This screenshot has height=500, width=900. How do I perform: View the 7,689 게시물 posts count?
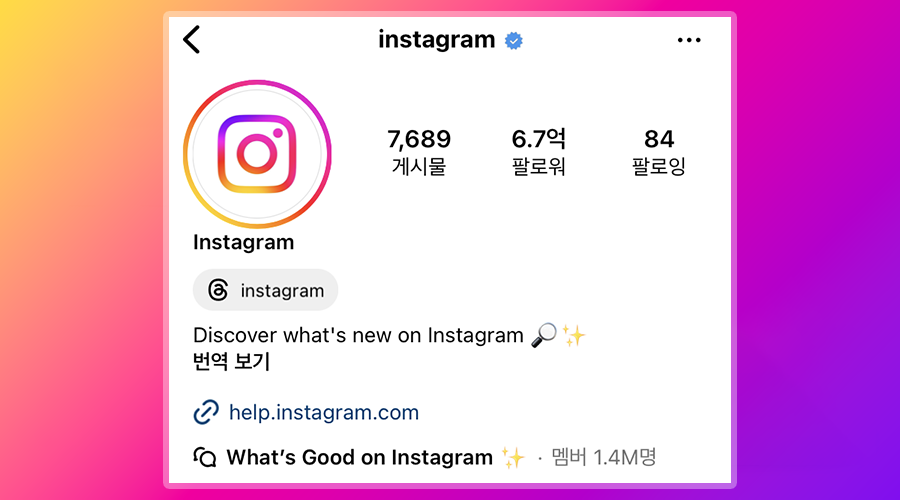pos(419,152)
